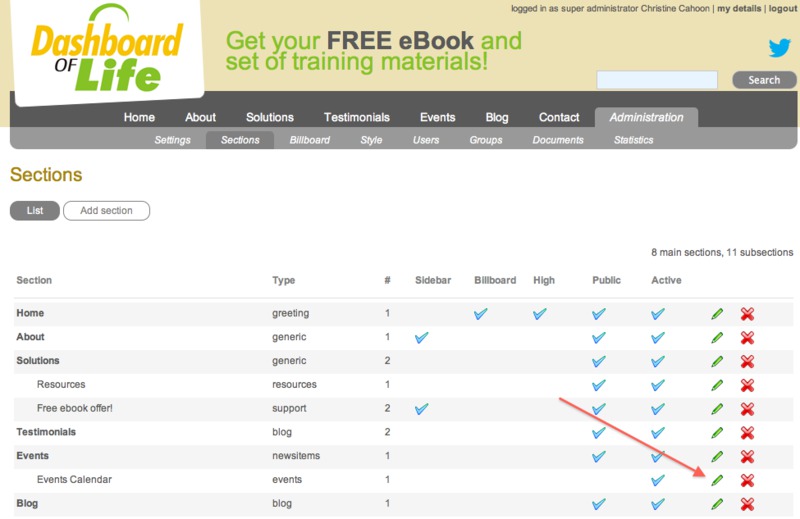800x519 pixels.
Task: Delete the Blog section with red X
Action: pyautogui.click(x=747, y=504)
